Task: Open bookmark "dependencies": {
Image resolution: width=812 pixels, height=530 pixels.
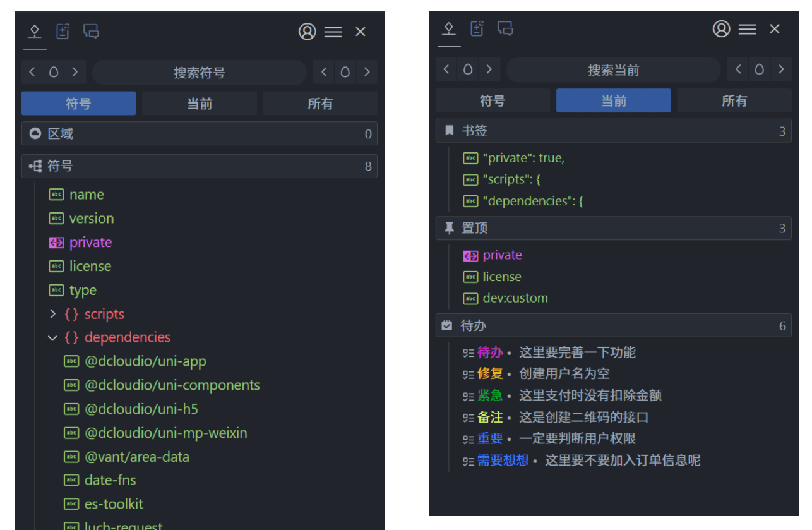Action: [x=533, y=201]
